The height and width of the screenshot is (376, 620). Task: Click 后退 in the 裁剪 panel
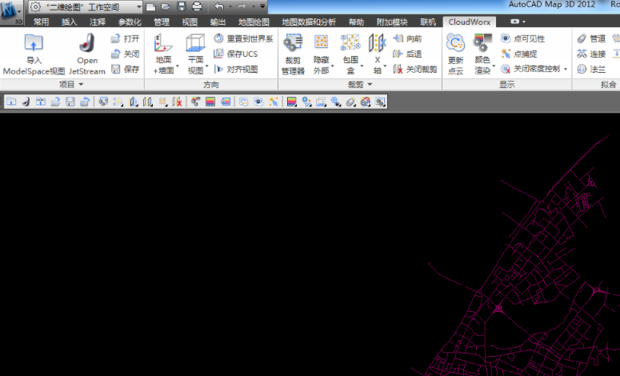click(408, 54)
